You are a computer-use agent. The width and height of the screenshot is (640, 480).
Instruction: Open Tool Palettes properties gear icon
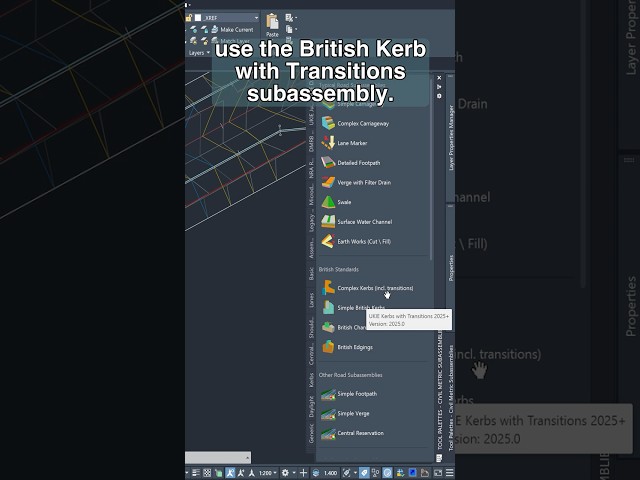439,96
